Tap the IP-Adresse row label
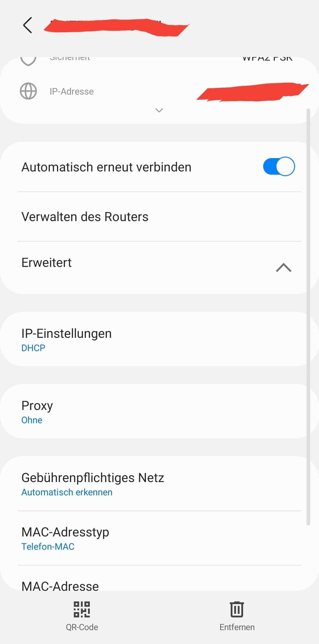The height and width of the screenshot is (644, 319). point(71,91)
